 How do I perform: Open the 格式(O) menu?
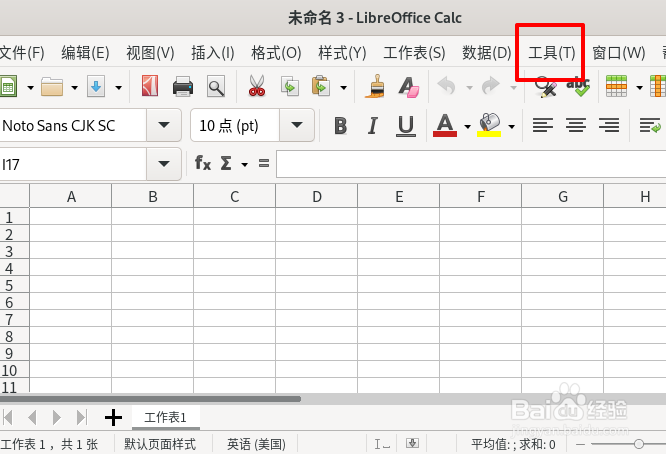[x=277, y=53]
